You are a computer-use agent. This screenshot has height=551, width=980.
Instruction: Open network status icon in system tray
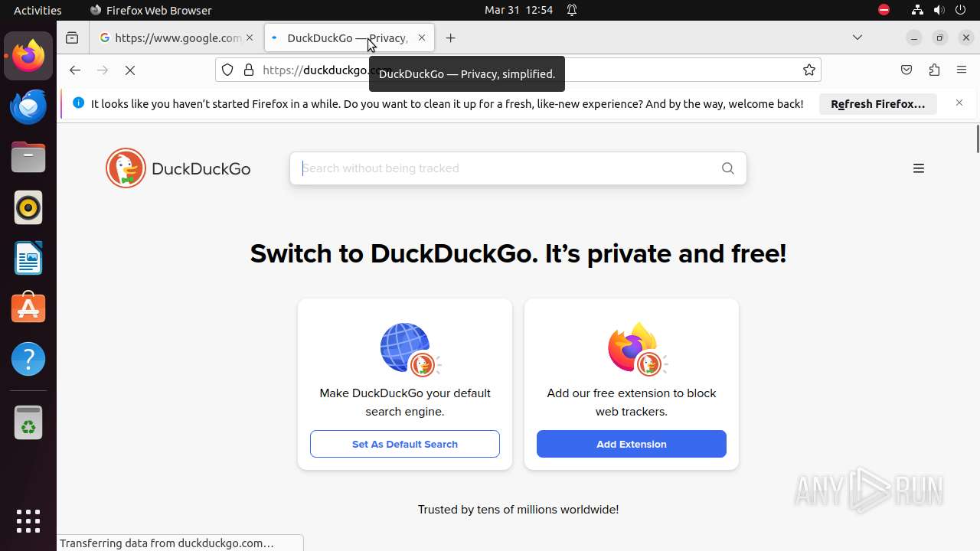pyautogui.click(x=917, y=10)
